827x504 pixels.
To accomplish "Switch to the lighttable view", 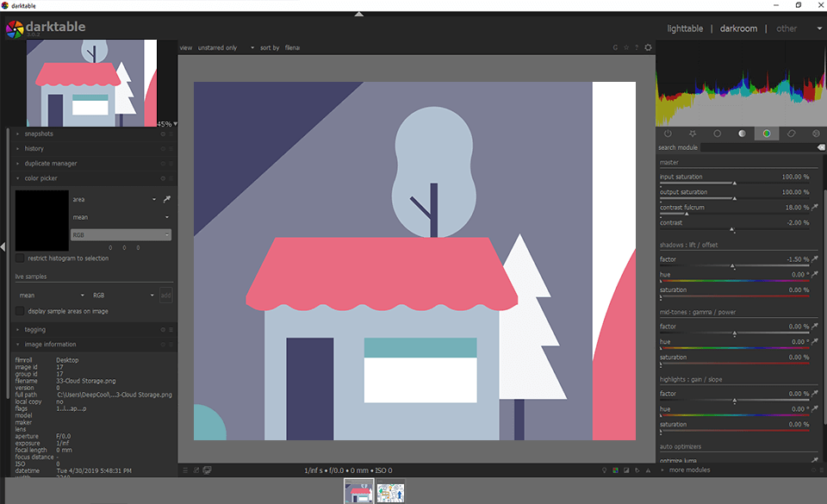I will [x=685, y=28].
